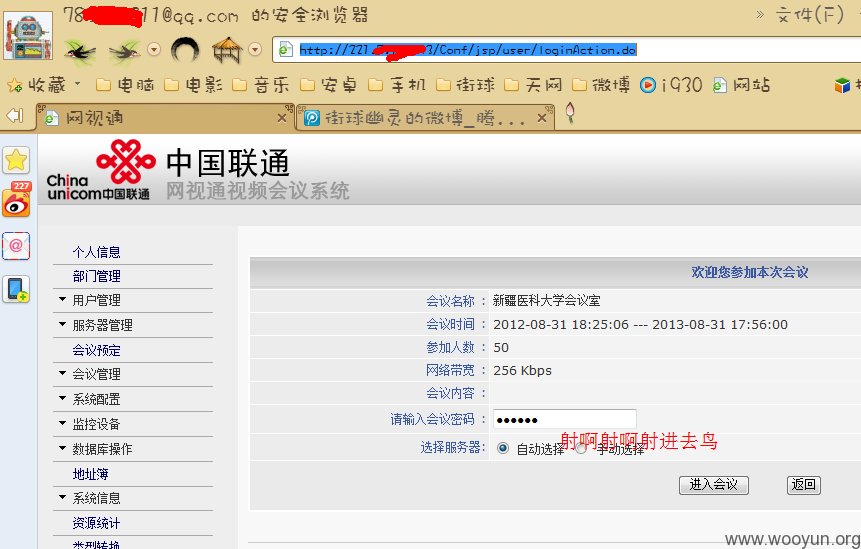The height and width of the screenshot is (549, 861).
Task: Open the mobile phone sidebar icon
Action: (x=16, y=289)
